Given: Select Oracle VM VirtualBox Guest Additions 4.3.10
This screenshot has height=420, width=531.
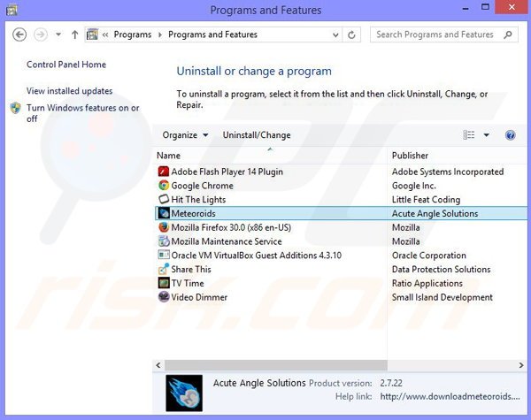Looking at the screenshot, I should coord(257,256).
